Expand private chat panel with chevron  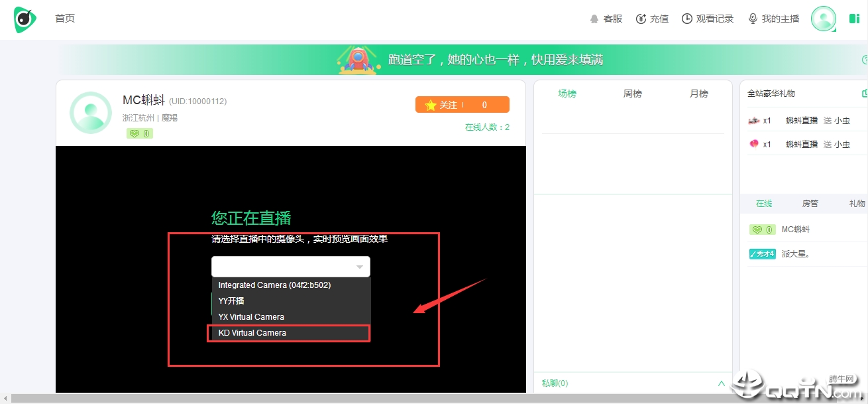pos(722,383)
